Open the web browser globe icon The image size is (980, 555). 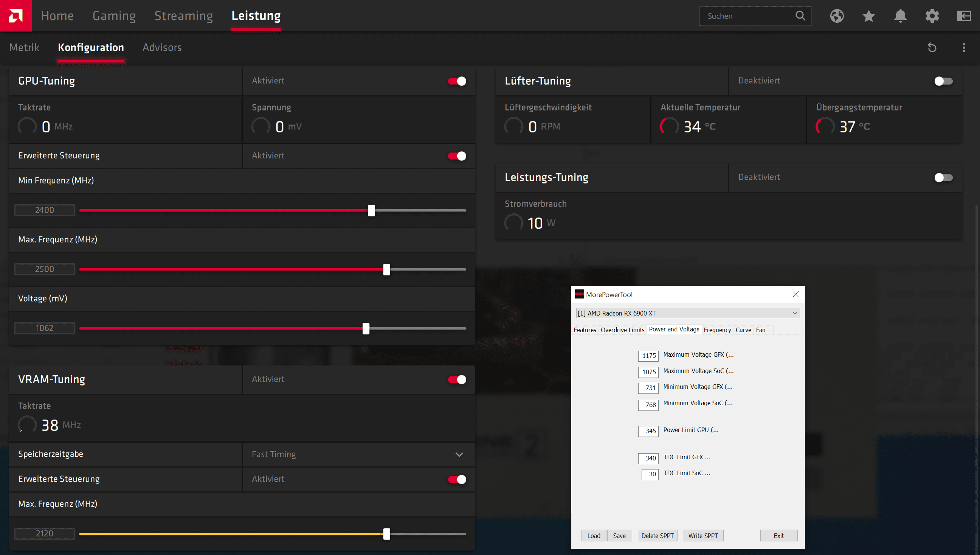point(837,16)
